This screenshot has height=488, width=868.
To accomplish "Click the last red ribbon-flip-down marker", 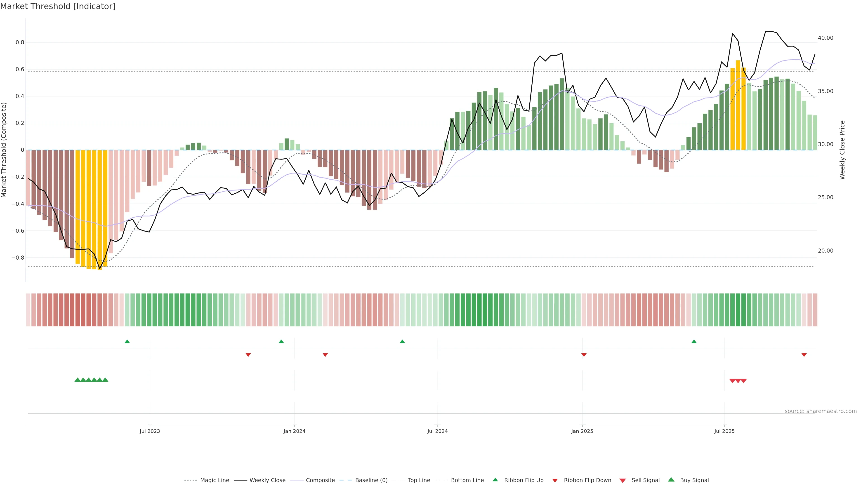I will click(804, 355).
